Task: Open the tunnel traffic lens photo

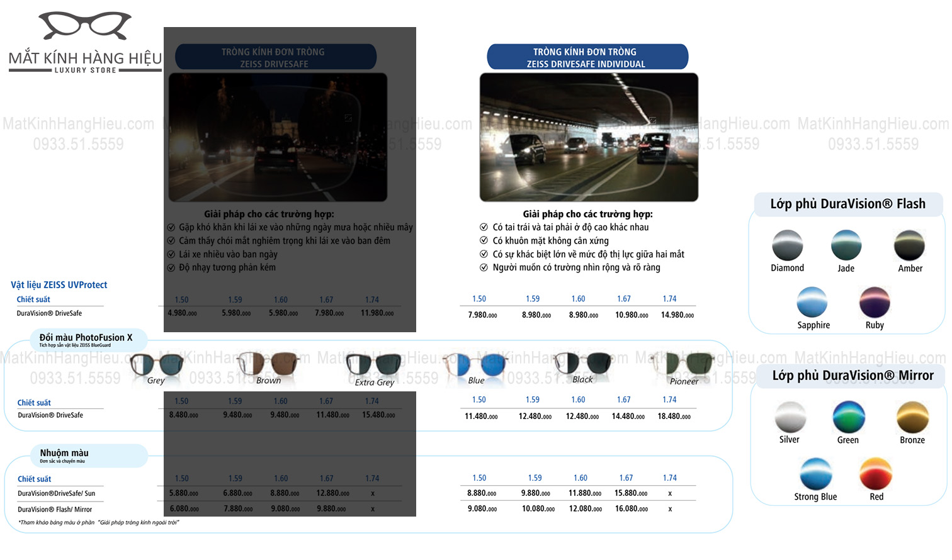Action: pos(589,137)
